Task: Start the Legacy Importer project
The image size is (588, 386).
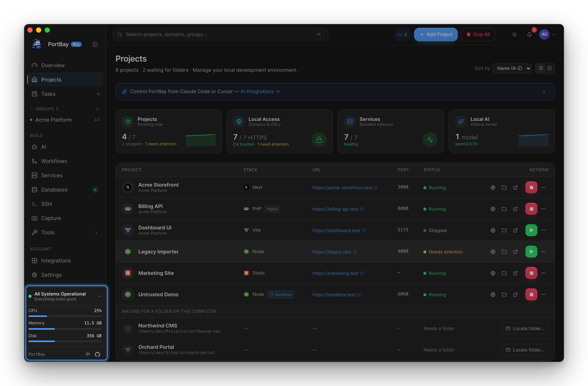Action: point(531,252)
